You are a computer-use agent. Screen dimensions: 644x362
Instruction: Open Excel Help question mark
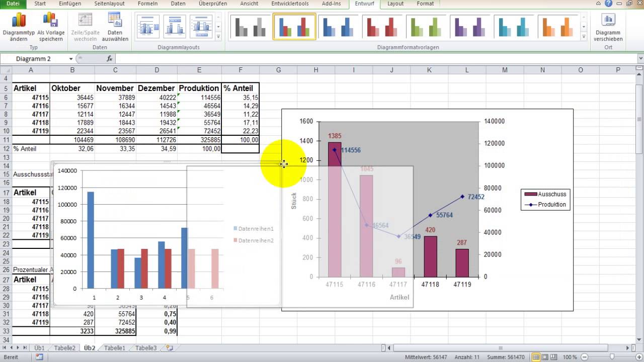(x=609, y=4)
